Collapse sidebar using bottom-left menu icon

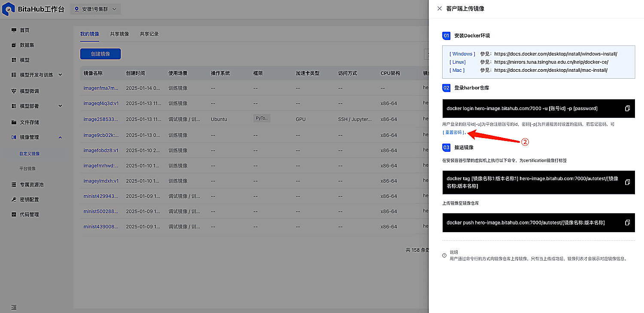(14, 307)
